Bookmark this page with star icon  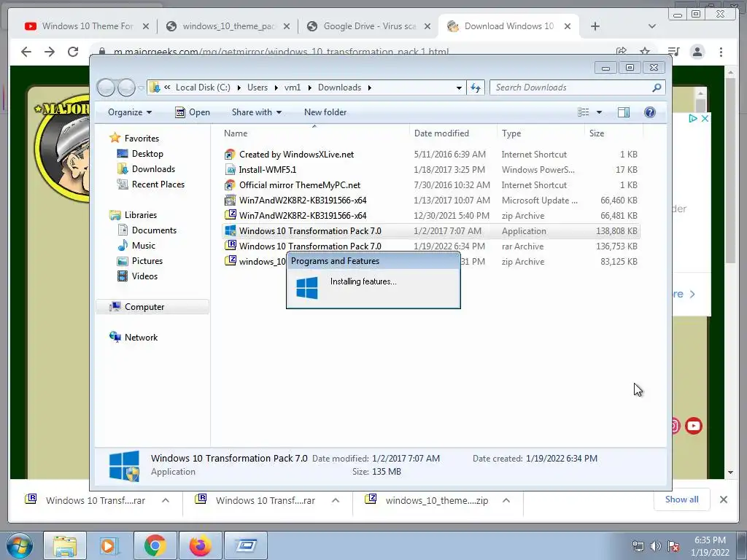(645, 52)
